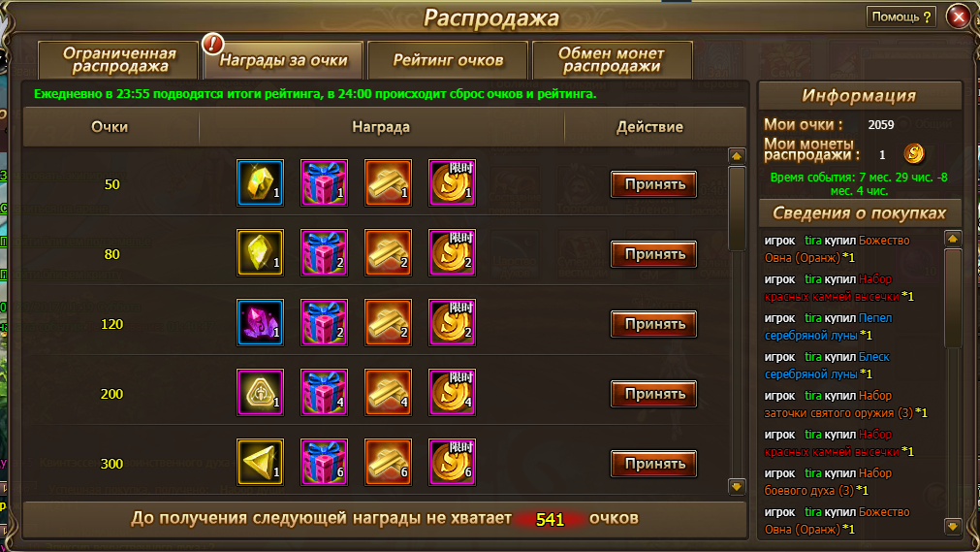Click the gold bars icon in 120-point row

(x=388, y=323)
